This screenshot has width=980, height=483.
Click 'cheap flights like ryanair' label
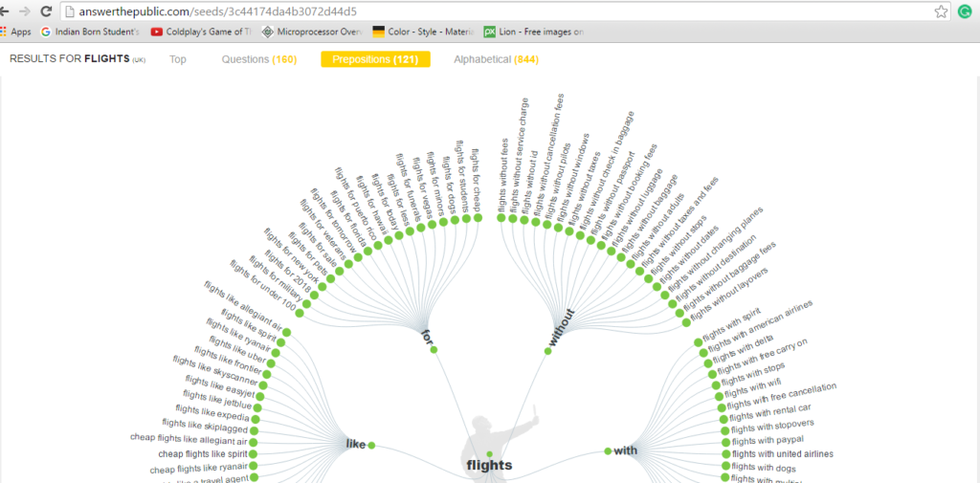[x=199, y=468]
